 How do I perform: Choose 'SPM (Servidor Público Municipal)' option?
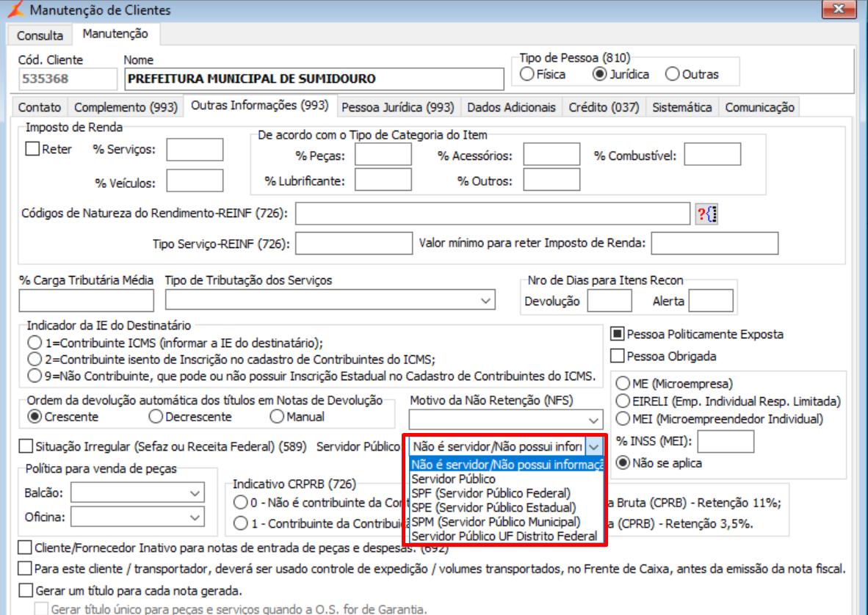[x=506, y=522]
